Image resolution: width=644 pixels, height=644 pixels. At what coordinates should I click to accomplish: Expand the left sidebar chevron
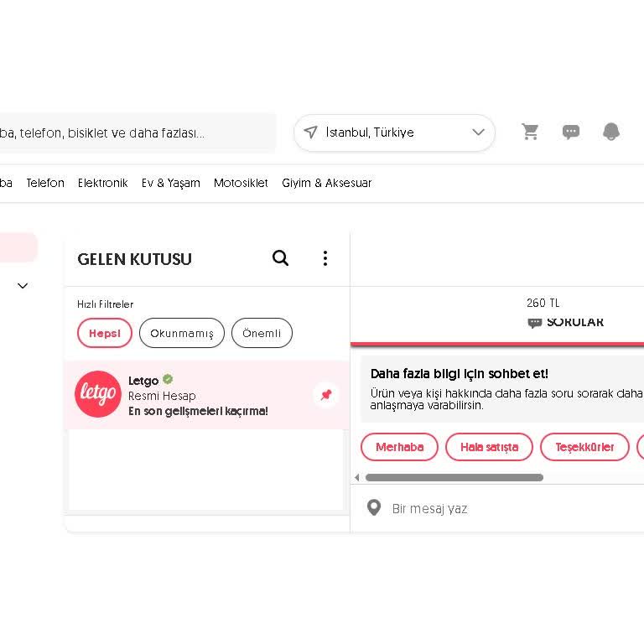tap(23, 285)
